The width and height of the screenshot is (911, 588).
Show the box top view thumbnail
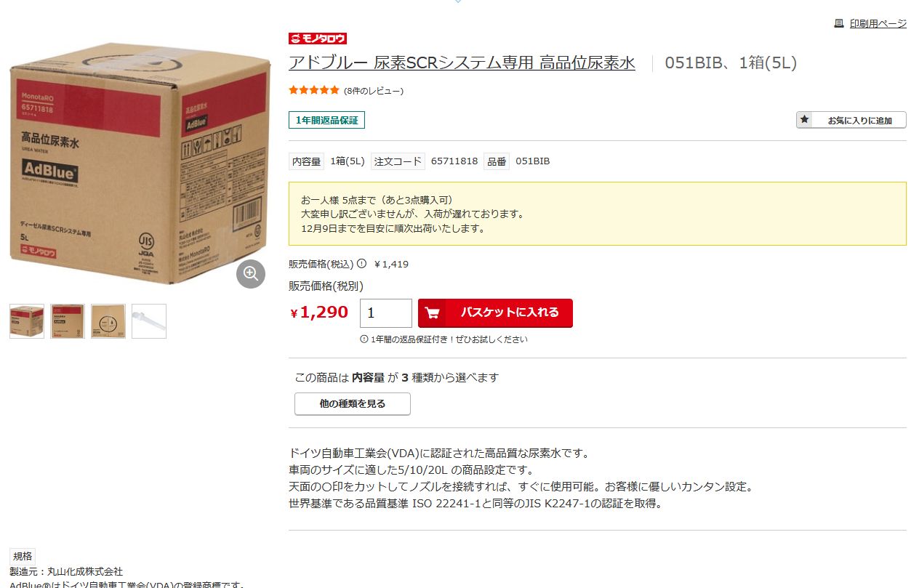point(108,321)
